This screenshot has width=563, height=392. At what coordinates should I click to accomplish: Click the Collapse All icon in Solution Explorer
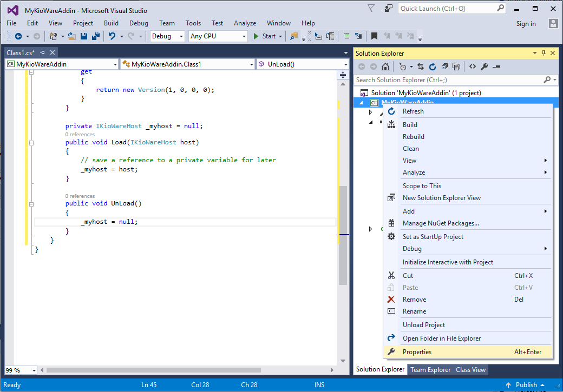click(444, 67)
